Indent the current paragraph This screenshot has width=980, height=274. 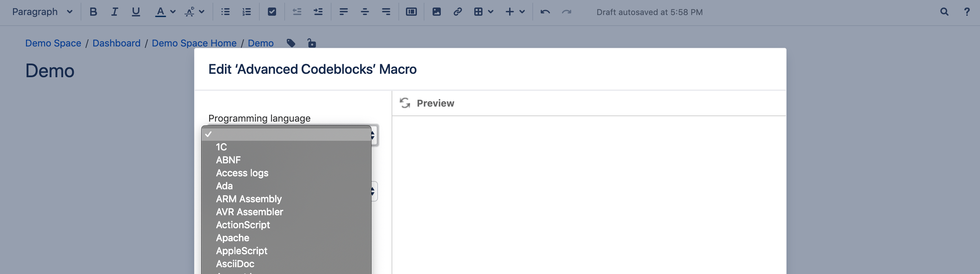[x=318, y=12]
